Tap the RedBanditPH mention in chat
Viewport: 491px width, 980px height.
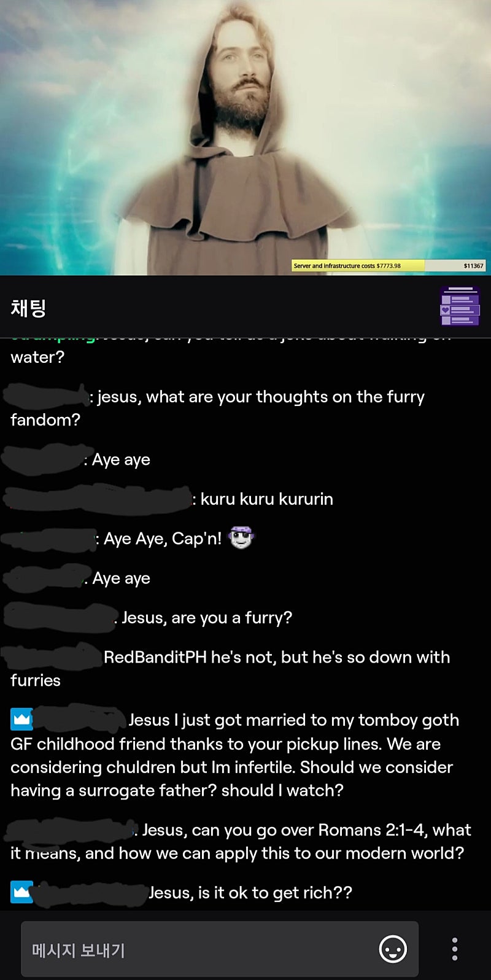(x=155, y=657)
